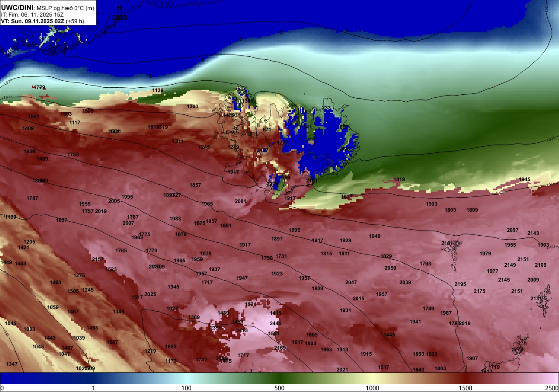The image size is (559, 392).
Task: Click the height value 1347
Action: tap(12, 364)
